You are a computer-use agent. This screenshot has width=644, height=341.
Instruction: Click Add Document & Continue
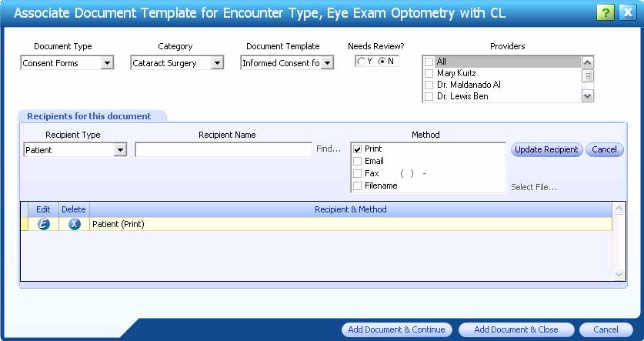(x=396, y=329)
